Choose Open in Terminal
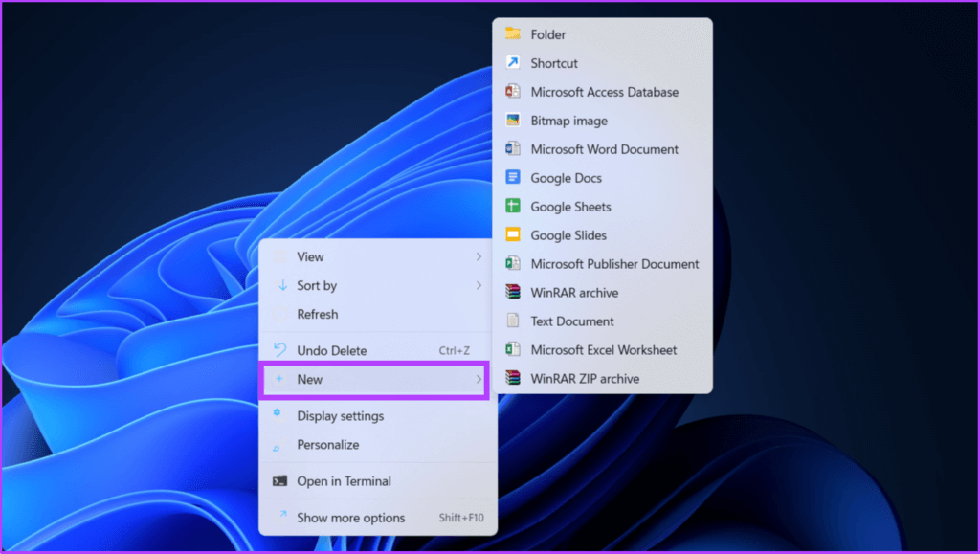The image size is (980, 554). pos(377,481)
